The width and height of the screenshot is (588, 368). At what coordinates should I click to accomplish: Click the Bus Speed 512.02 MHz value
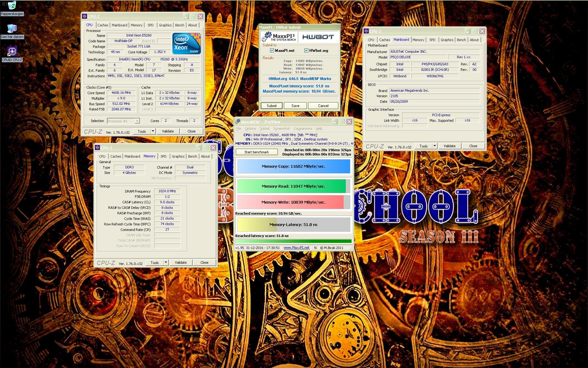tap(121, 104)
